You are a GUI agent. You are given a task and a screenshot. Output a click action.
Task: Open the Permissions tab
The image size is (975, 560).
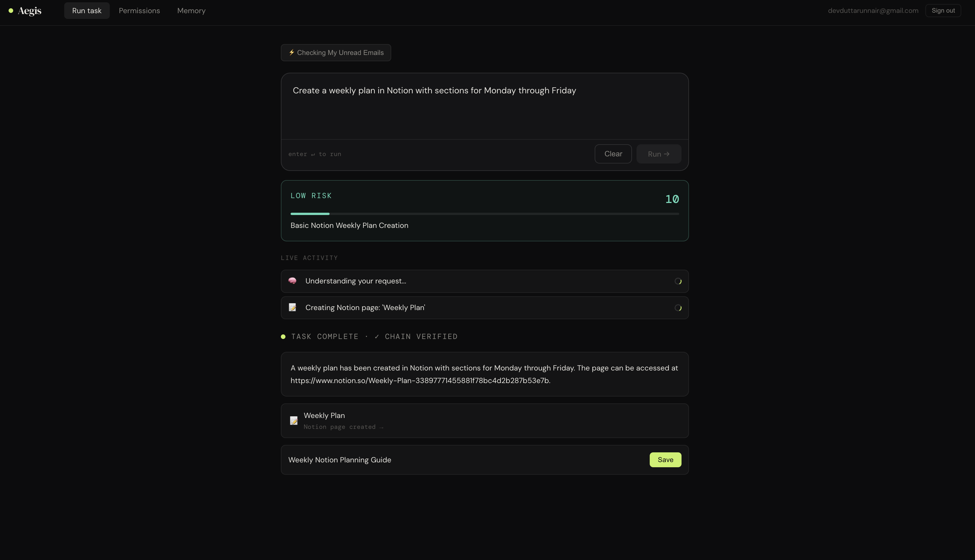[x=139, y=11]
